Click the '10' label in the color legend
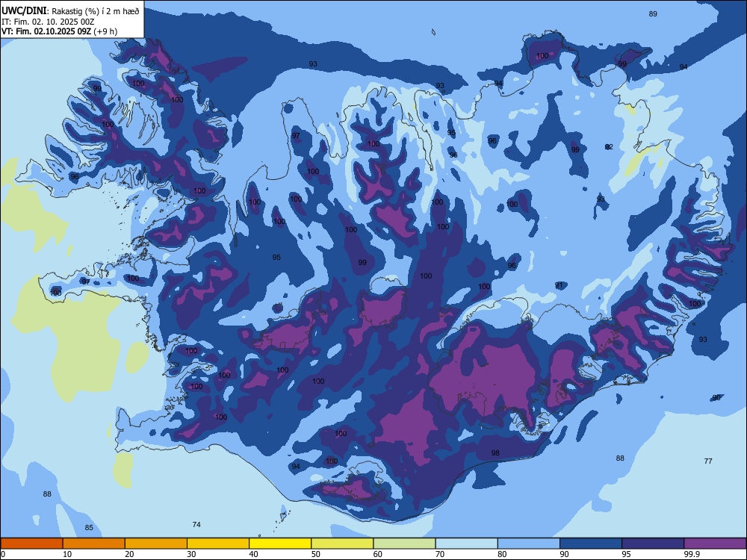This screenshot has width=747, height=560. click(67, 554)
